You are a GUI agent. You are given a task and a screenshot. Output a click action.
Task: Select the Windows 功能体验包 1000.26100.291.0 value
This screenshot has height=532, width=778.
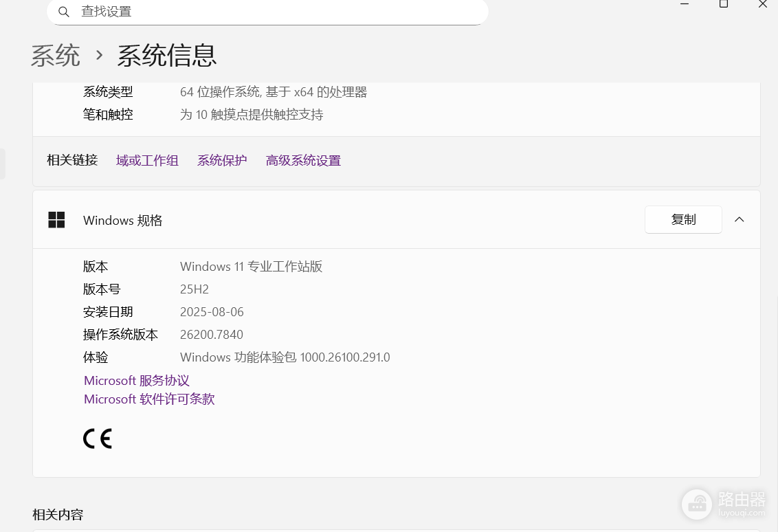tap(285, 357)
